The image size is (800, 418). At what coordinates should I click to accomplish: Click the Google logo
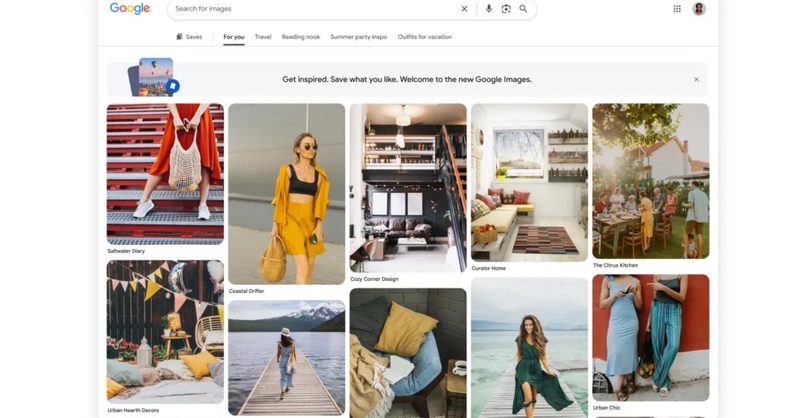(x=130, y=8)
